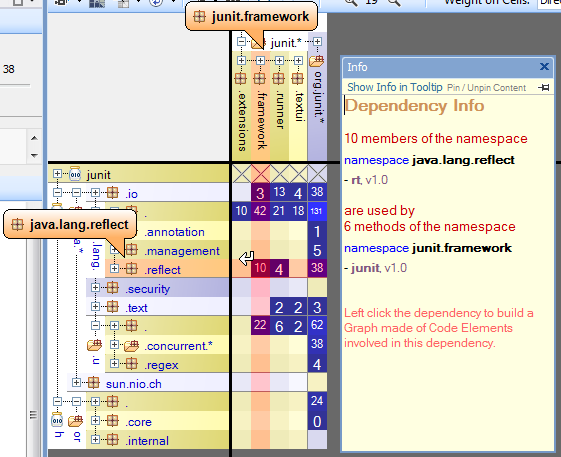This screenshot has width=561, height=457.
Task: Click the reflect/framework cell showing 10
Action: point(260,268)
